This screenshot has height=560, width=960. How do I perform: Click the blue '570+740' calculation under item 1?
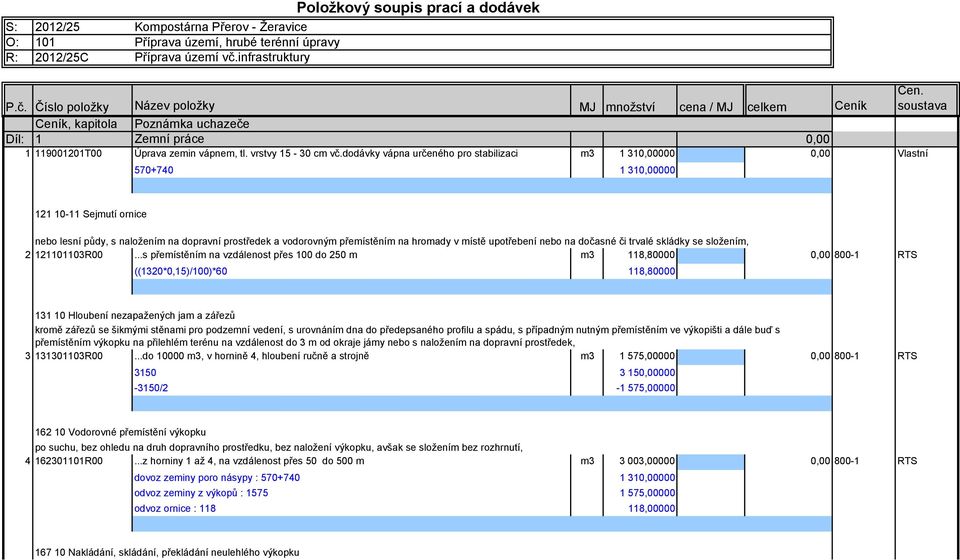(x=154, y=170)
